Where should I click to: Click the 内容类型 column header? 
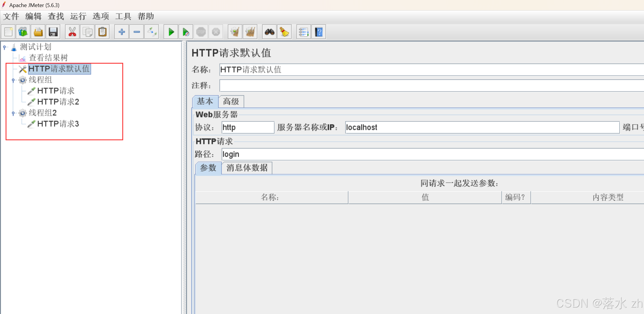coord(588,197)
